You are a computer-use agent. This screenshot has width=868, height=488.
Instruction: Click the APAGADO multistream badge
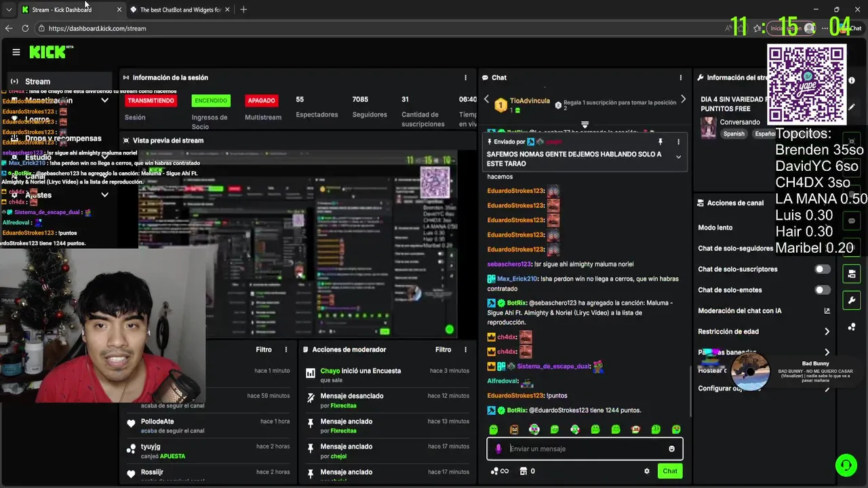coord(261,101)
